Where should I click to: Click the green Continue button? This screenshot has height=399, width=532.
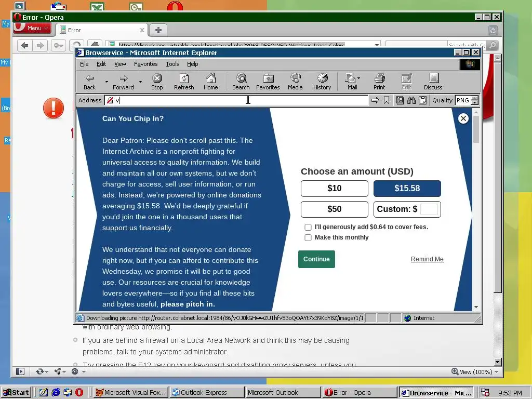click(x=316, y=259)
